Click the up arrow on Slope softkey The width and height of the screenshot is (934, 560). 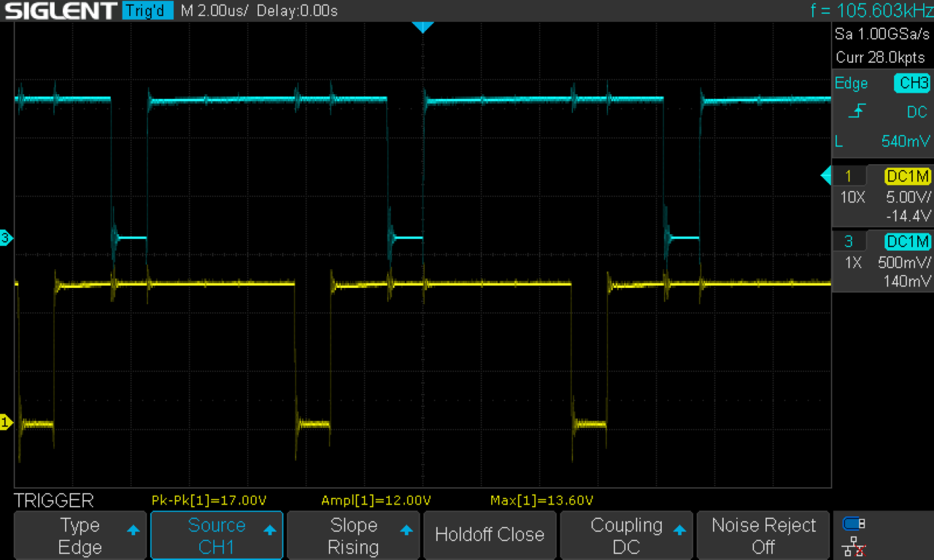[406, 531]
